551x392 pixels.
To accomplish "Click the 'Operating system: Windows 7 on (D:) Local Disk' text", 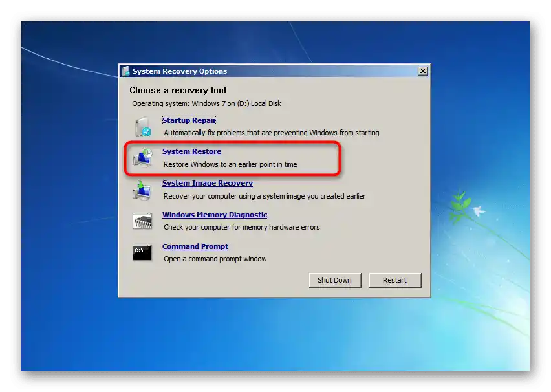I will pyautogui.click(x=207, y=103).
